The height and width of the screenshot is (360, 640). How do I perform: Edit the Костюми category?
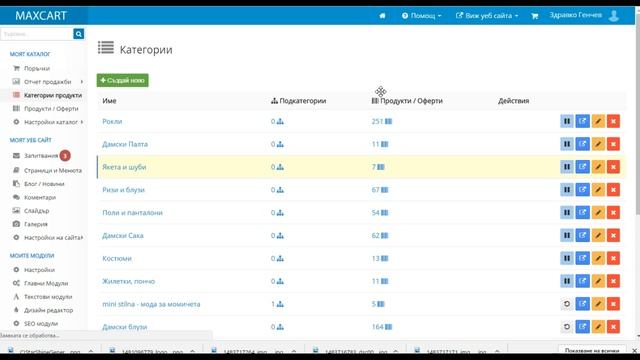(x=598, y=258)
